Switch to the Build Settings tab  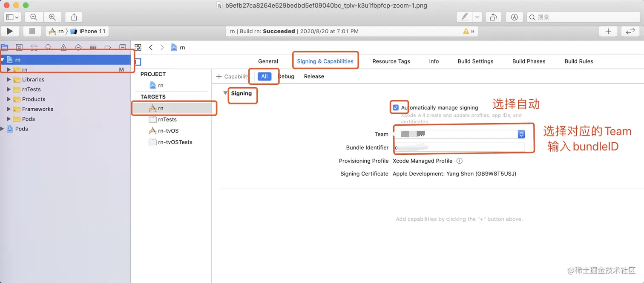tap(475, 61)
